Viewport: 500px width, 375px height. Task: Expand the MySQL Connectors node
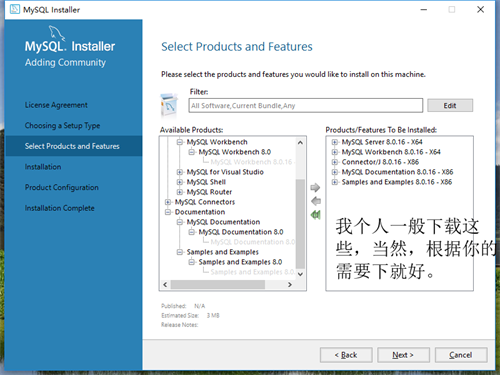[x=168, y=202]
